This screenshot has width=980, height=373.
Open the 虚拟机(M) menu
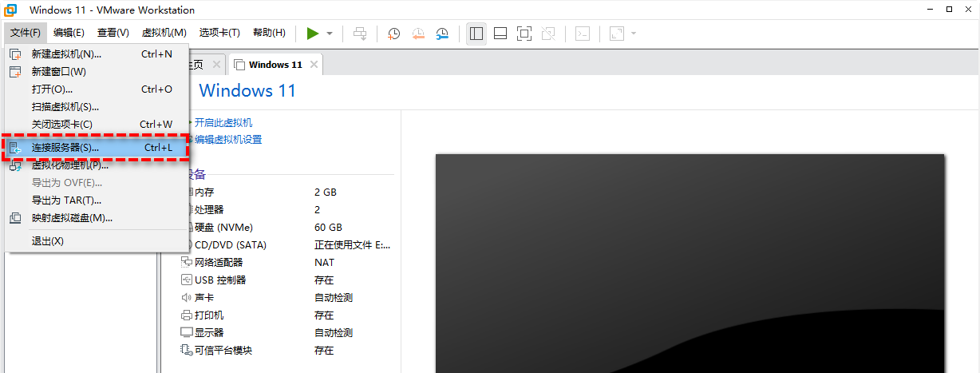coord(164,33)
